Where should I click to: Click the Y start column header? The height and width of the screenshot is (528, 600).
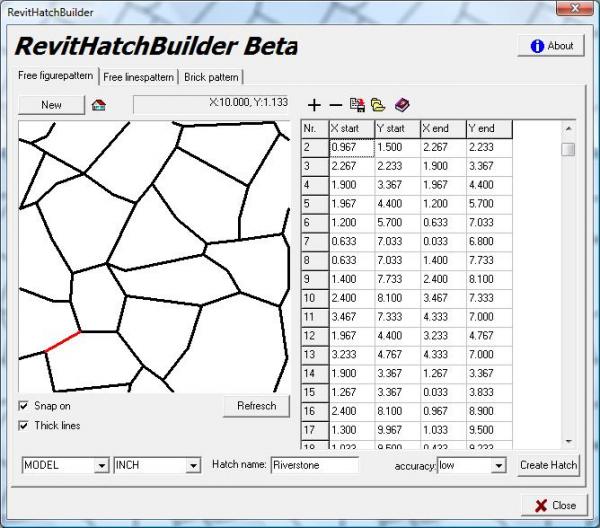click(397, 129)
